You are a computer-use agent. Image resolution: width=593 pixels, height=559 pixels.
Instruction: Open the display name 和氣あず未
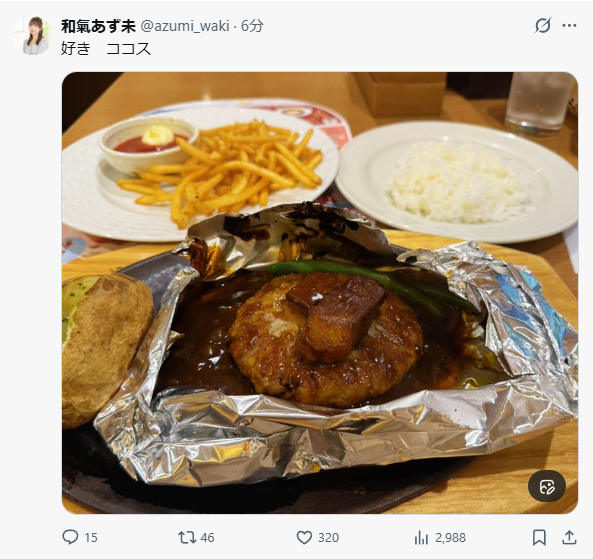tap(98, 26)
